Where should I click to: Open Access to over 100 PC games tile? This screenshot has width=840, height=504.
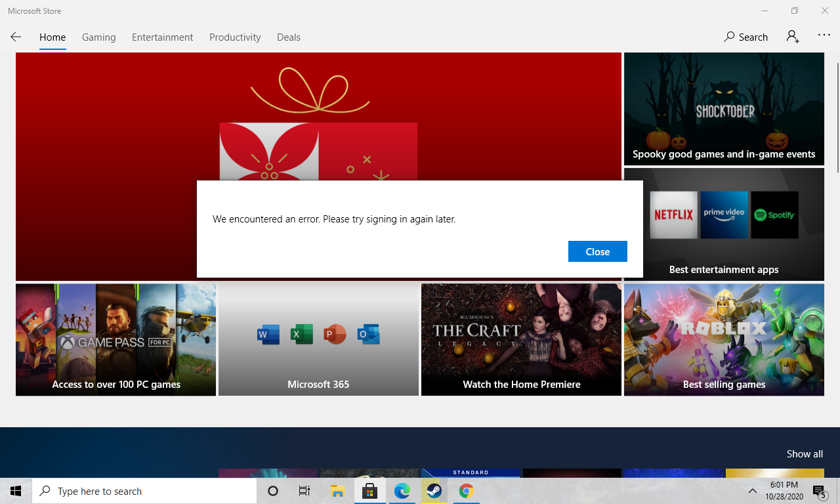pos(115,340)
